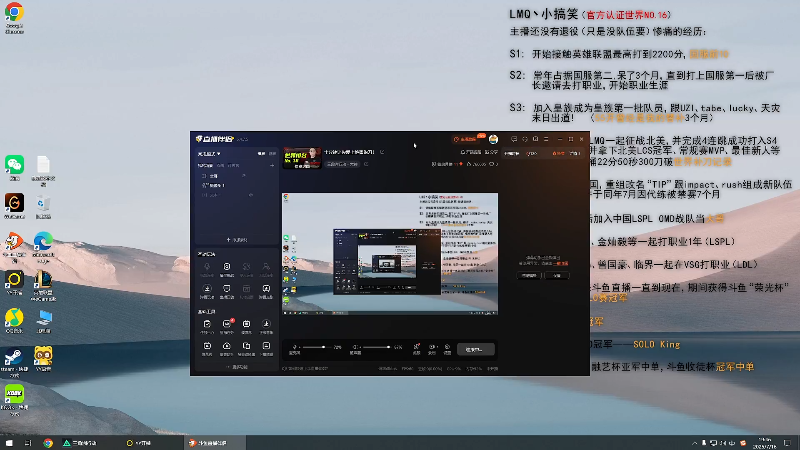The height and width of the screenshot is (450, 800).
Task: Select the text document file on desktop
Action: (43, 165)
